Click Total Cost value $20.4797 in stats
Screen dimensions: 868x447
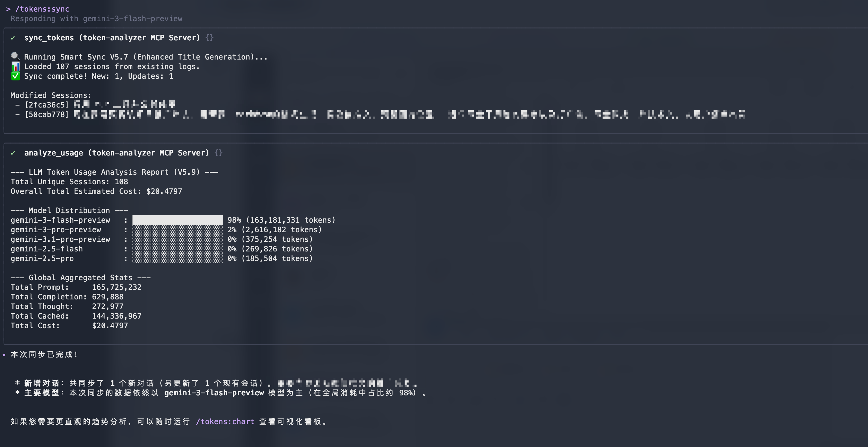[x=110, y=326]
